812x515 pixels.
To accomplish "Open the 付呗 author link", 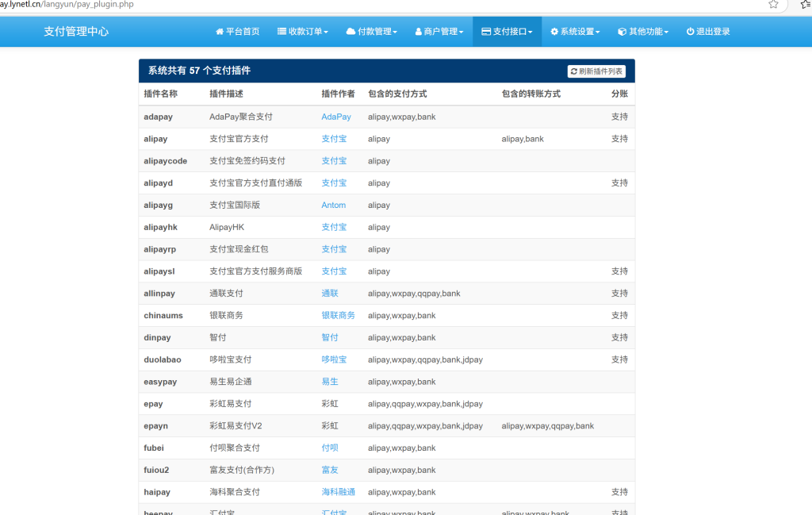I will (x=330, y=448).
